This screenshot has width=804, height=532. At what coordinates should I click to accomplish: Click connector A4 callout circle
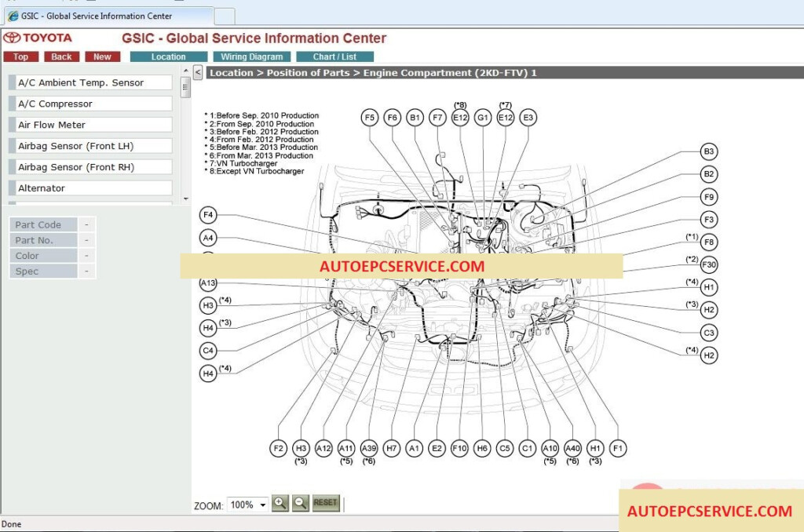coord(208,238)
